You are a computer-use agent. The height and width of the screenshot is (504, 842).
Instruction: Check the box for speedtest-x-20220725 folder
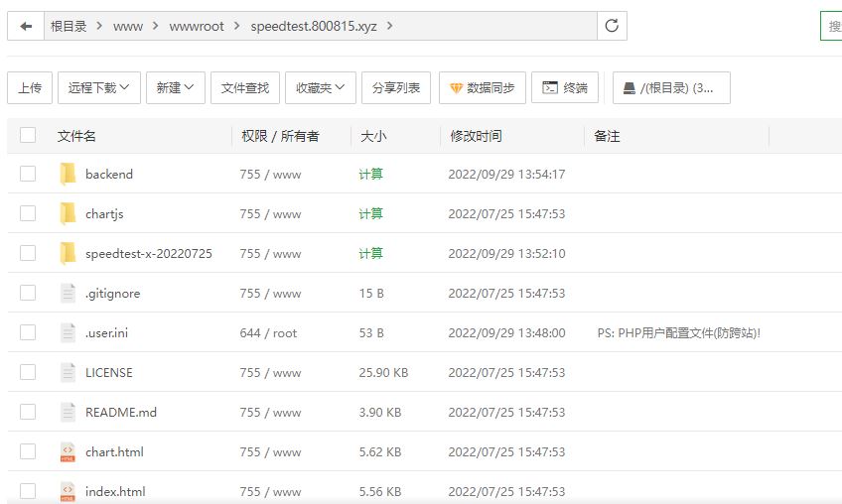28,253
